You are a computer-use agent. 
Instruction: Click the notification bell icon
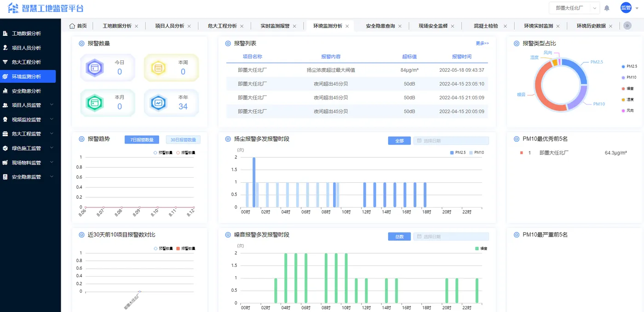606,7
